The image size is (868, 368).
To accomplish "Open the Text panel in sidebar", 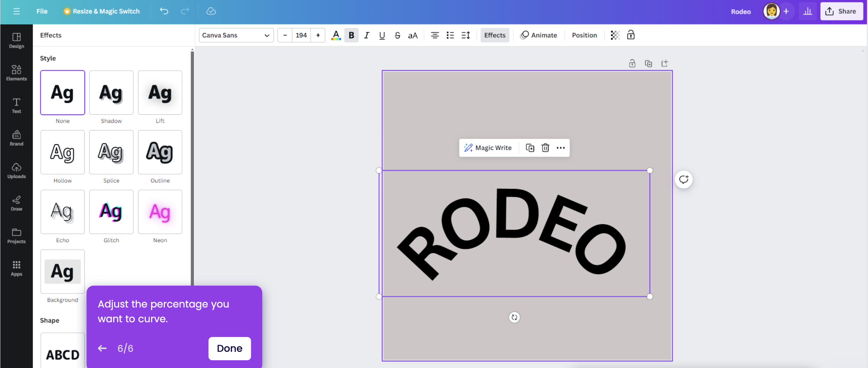I will (16, 106).
